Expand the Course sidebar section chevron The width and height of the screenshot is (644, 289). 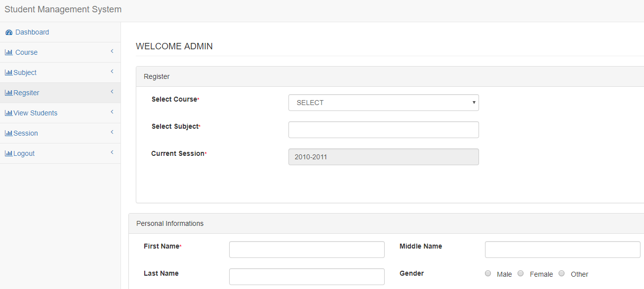click(112, 51)
